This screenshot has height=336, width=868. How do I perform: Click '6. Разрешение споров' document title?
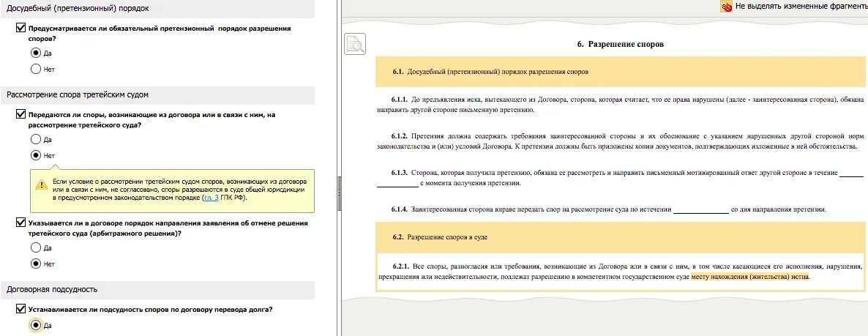click(x=620, y=44)
